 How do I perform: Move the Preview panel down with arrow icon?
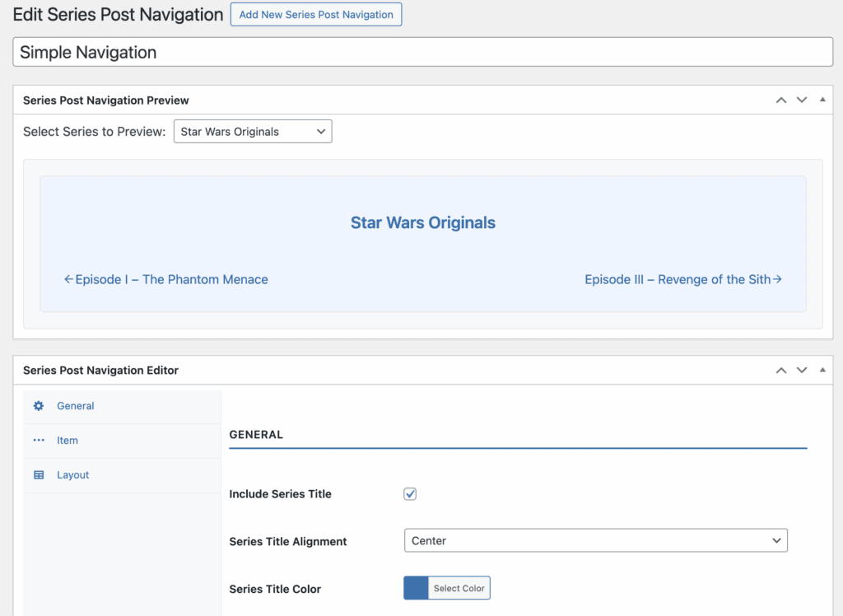coord(802,100)
